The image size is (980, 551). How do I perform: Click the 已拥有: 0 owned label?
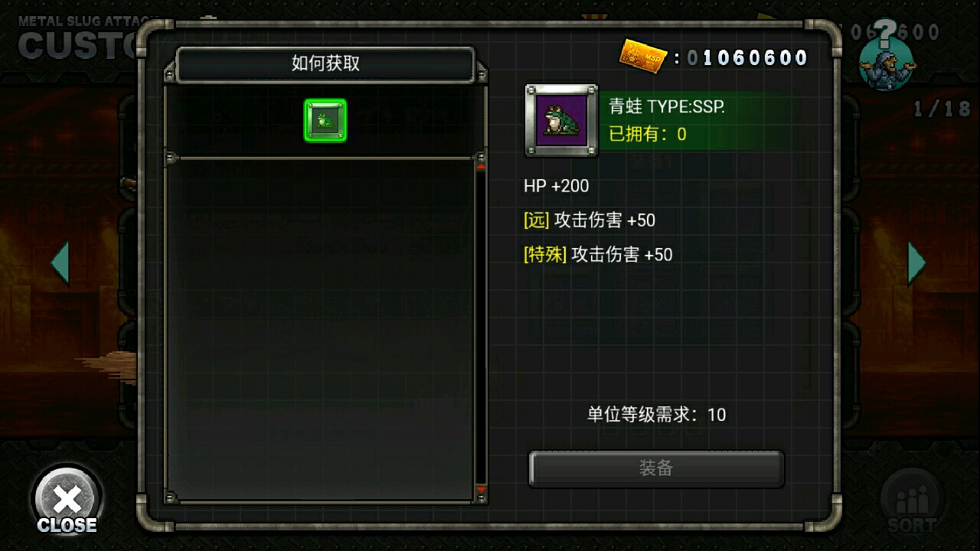point(648,135)
